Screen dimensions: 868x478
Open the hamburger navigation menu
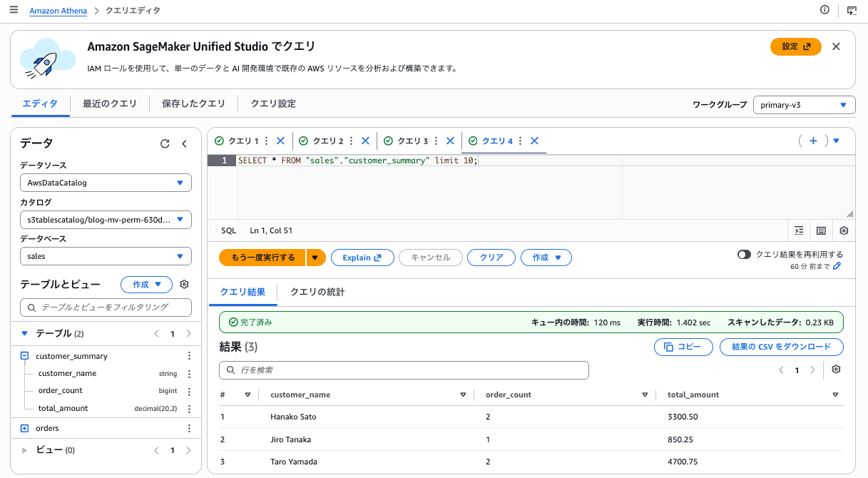14,11
